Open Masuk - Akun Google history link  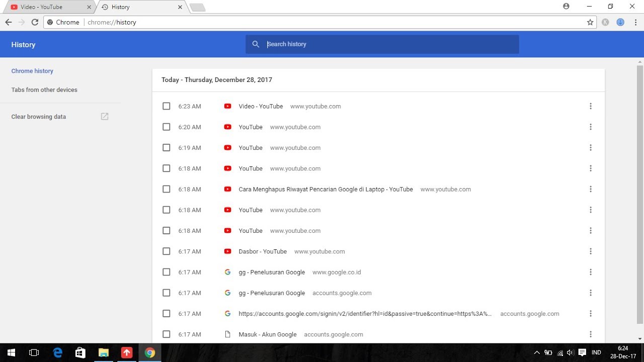click(268, 334)
